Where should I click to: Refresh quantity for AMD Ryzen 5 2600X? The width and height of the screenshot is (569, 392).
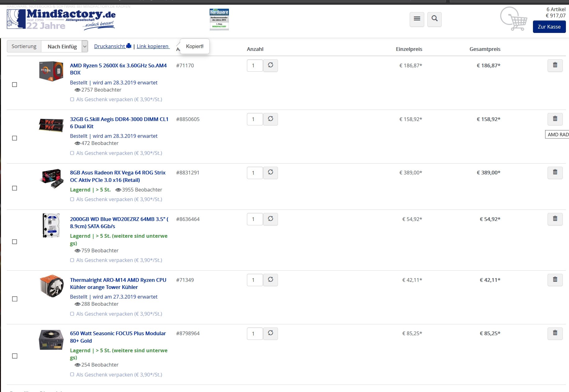(271, 65)
